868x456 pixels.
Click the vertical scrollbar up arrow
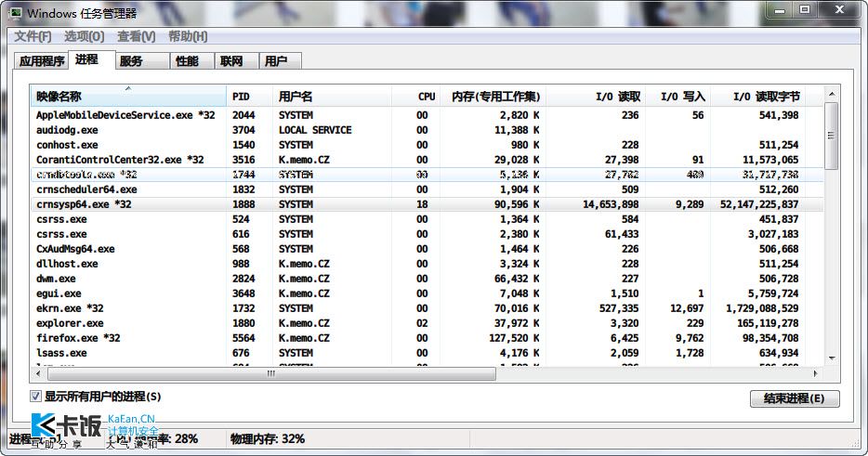click(x=832, y=95)
